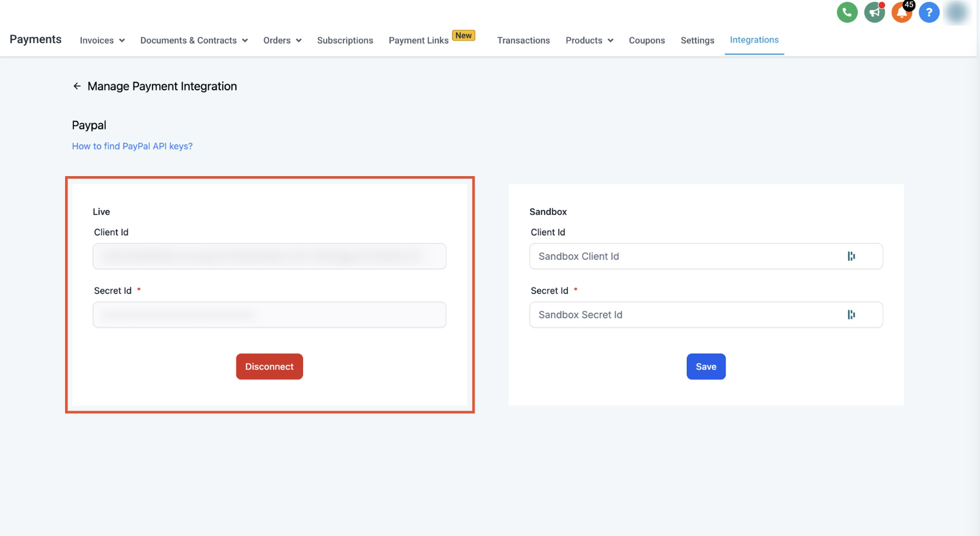
Task: Go back with the left arrow icon
Action: pos(77,86)
